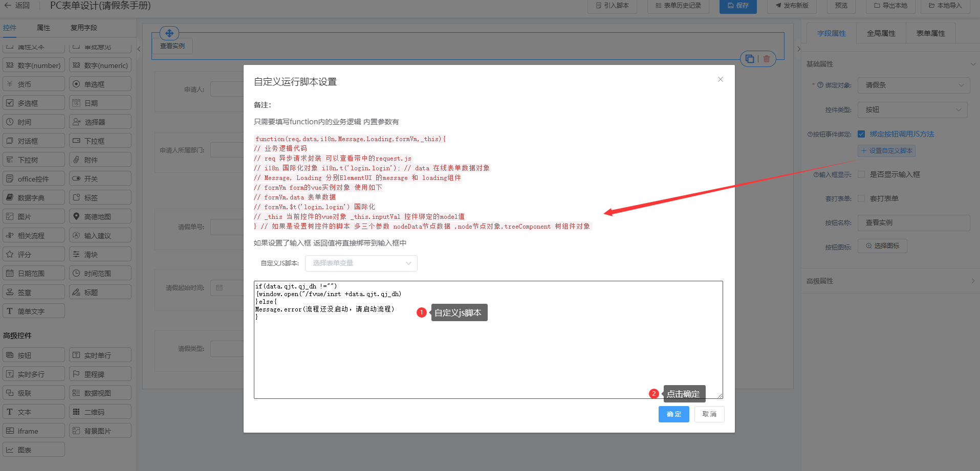Enable 是否显示输入框 checkbox
Image resolution: width=980 pixels, height=471 pixels.
[x=861, y=174]
